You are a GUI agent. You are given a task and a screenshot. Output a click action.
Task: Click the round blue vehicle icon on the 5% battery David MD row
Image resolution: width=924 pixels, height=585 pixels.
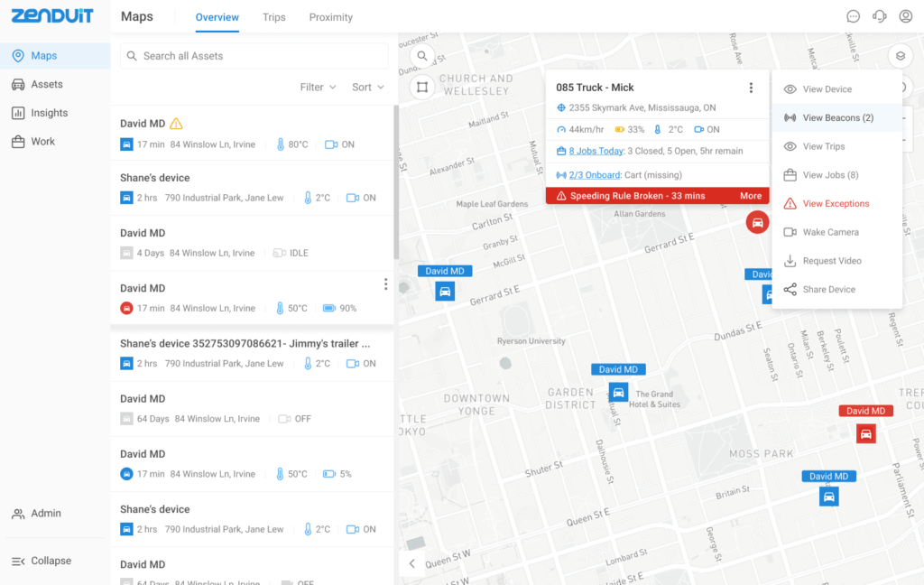pyautogui.click(x=126, y=474)
